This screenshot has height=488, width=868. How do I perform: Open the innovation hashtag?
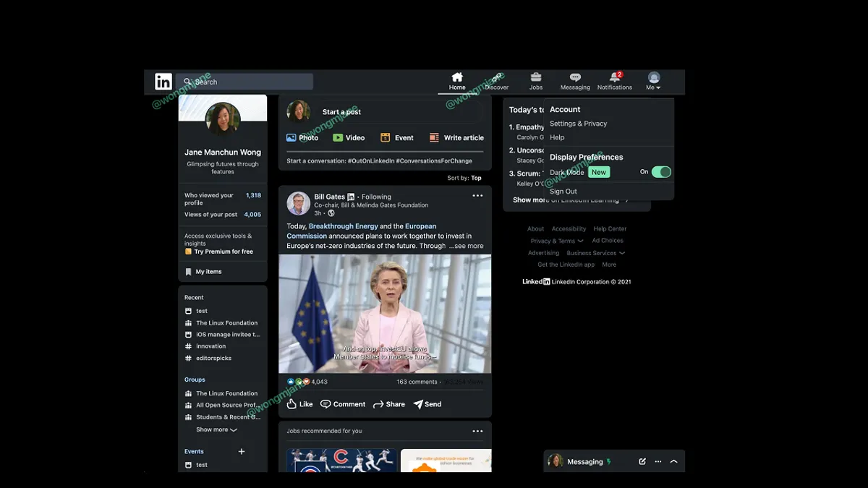tap(205, 346)
